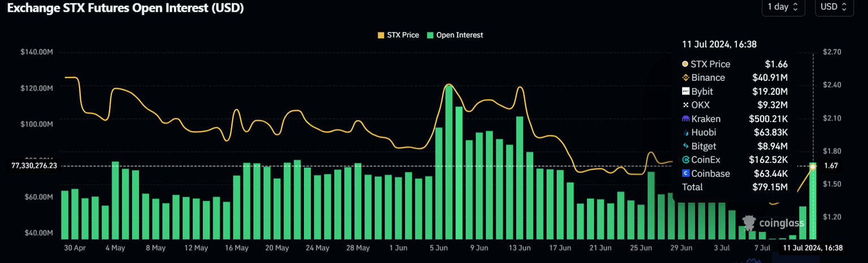
Task: Open the USD currency dropdown
Action: click(834, 7)
